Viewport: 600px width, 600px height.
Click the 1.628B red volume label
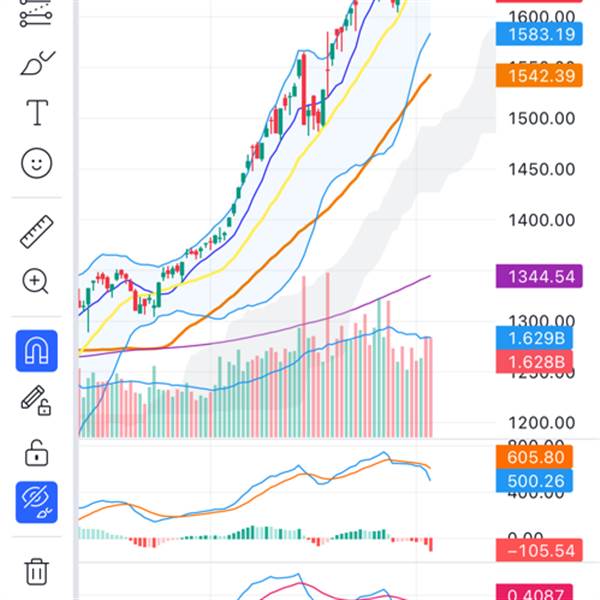coord(534,362)
